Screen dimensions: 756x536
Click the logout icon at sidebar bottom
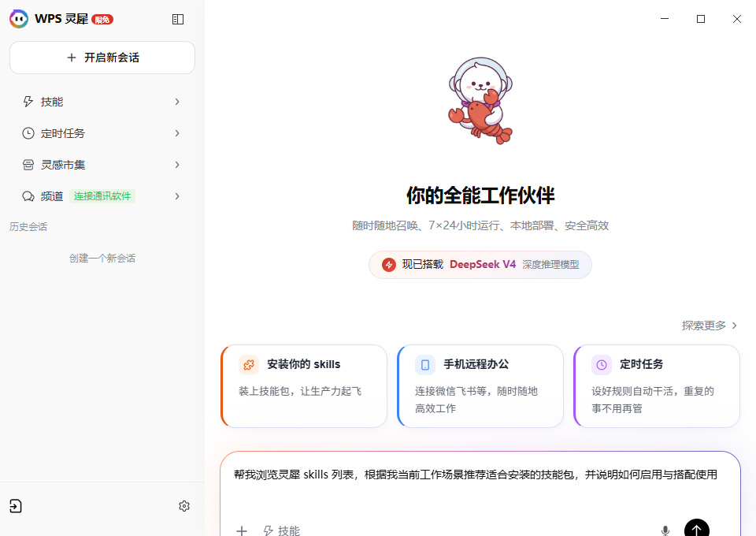(x=16, y=506)
